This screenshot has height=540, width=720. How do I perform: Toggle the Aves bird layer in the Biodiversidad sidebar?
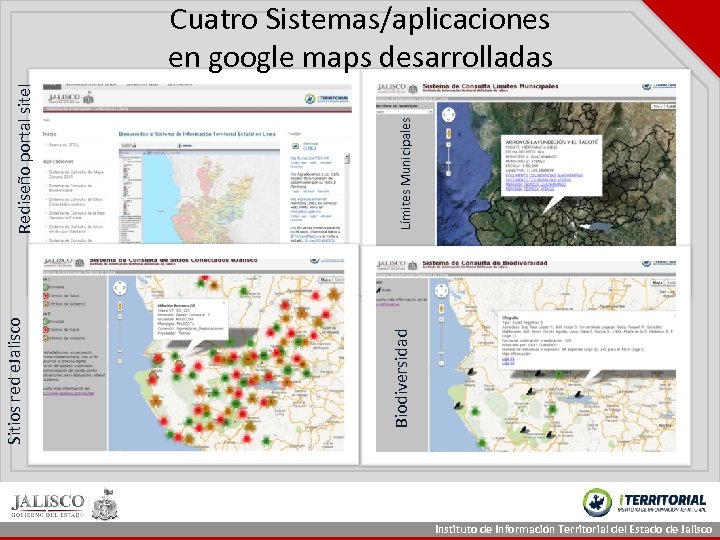[x=383, y=290]
